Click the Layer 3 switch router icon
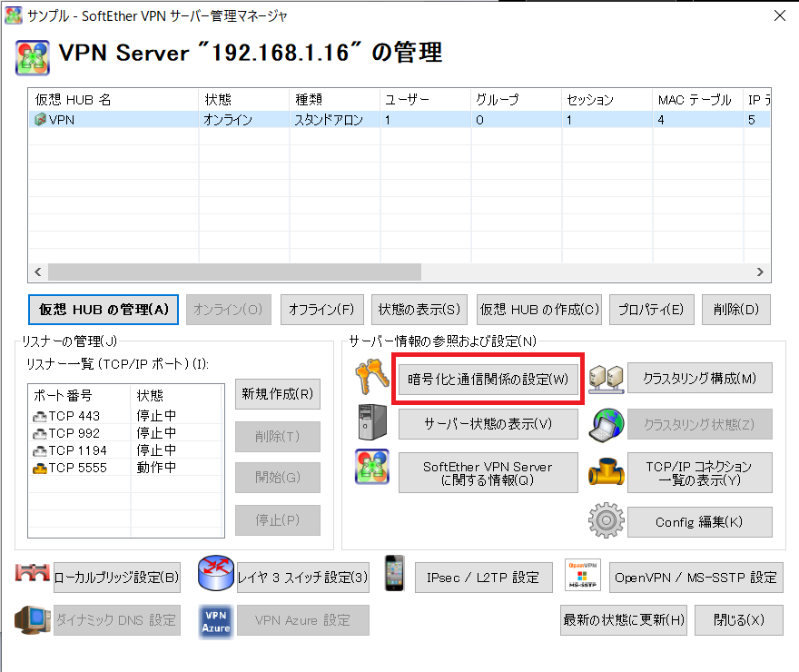Screen dimensions: 799x672 point(215,573)
